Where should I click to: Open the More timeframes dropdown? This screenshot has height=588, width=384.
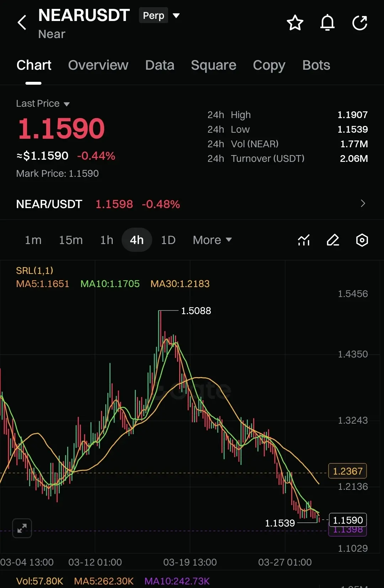pos(212,240)
